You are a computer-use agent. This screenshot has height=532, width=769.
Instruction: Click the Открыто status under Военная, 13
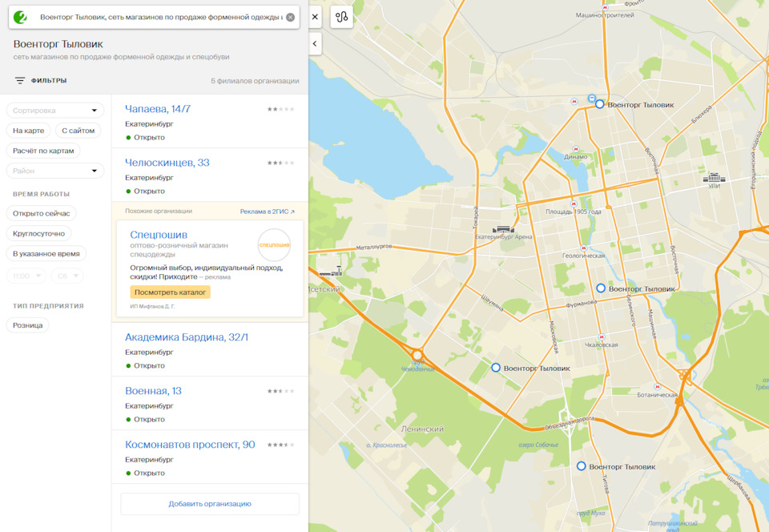pos(149,420)
